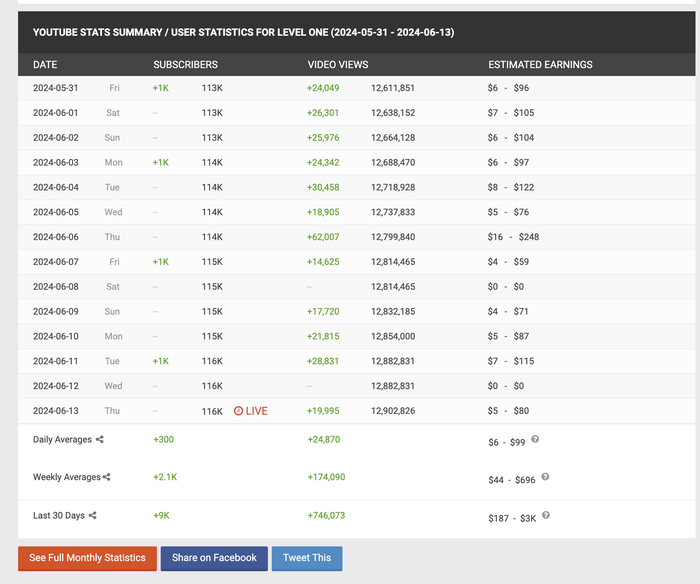
Task: Select the VIDEO VIEWS column header
Action: [338, 65]
